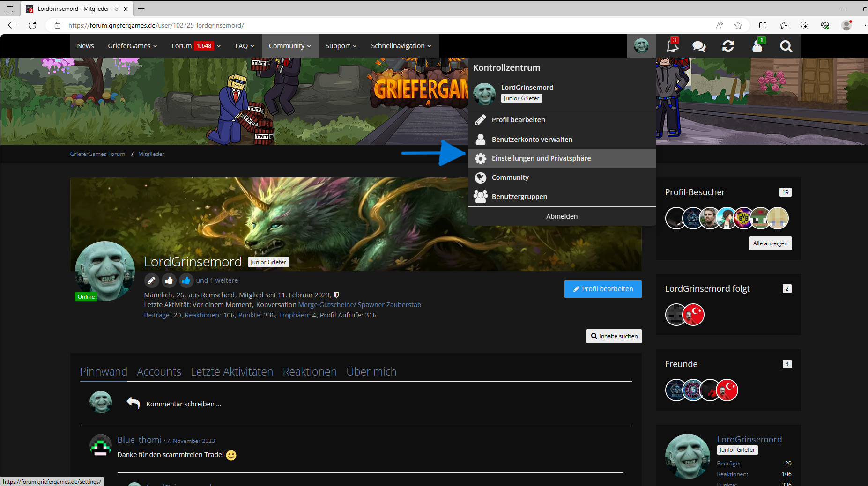Open the Mitglieder breadcrumb link
This screenshot has width=868, height=486.
point(151,154)
